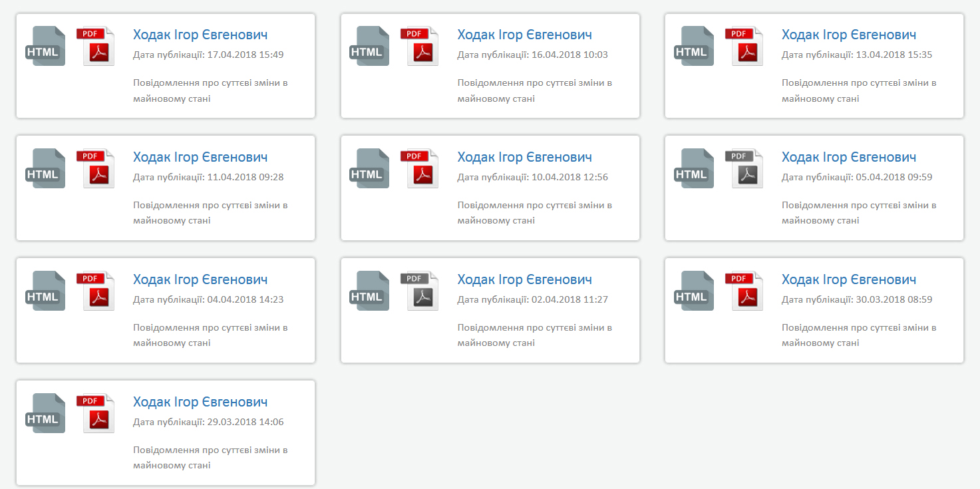Viewport: 980px width, 489px height.
Task: Click the card description under 11.04.2018 09:28
Action: click(210, 213)
